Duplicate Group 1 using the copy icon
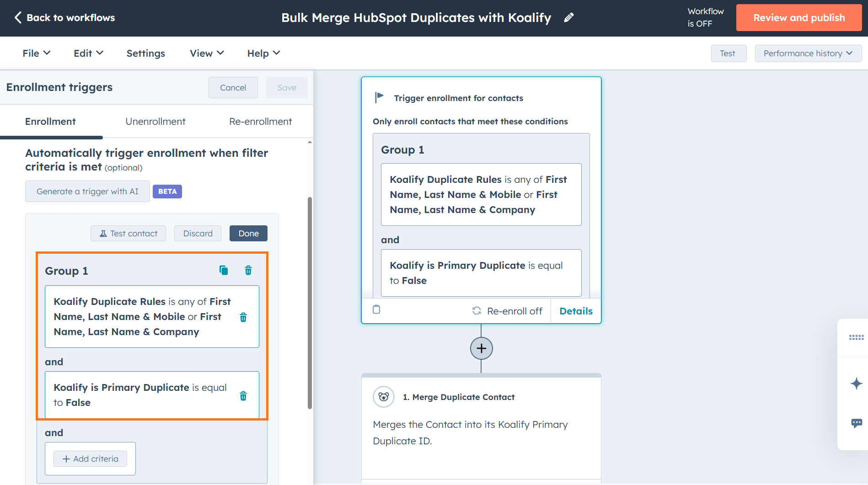The width and height of the screenshot is (868, 485). [223, 270]
